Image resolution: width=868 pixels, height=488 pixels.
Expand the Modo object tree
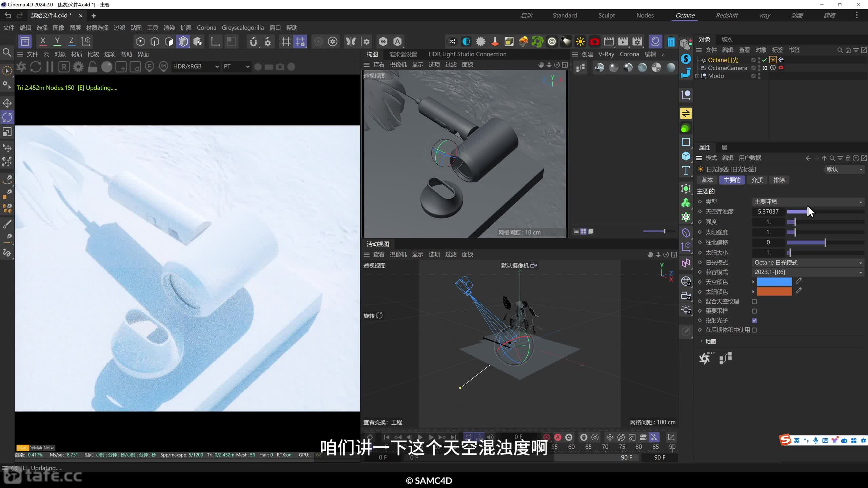coord(697,76)
